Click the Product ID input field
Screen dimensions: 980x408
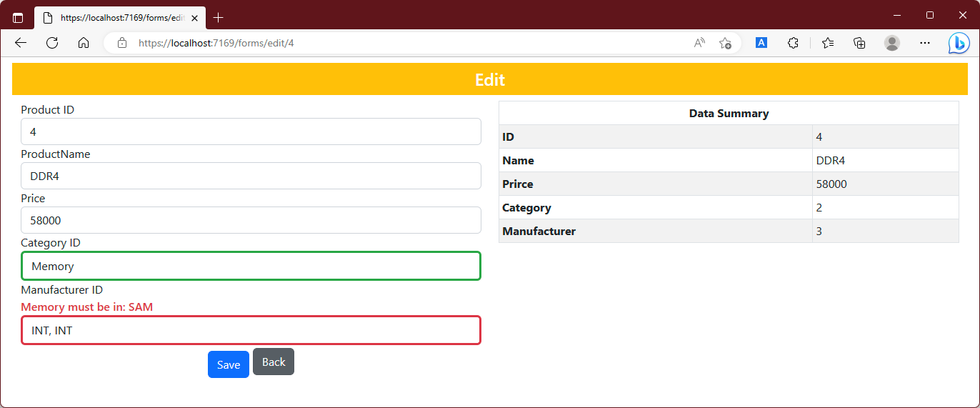[251, 131]
